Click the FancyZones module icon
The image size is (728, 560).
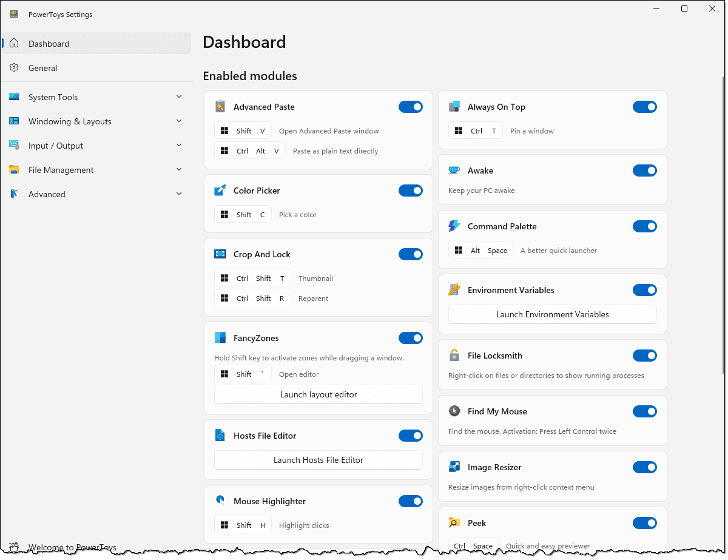click(x=220, y=338)
